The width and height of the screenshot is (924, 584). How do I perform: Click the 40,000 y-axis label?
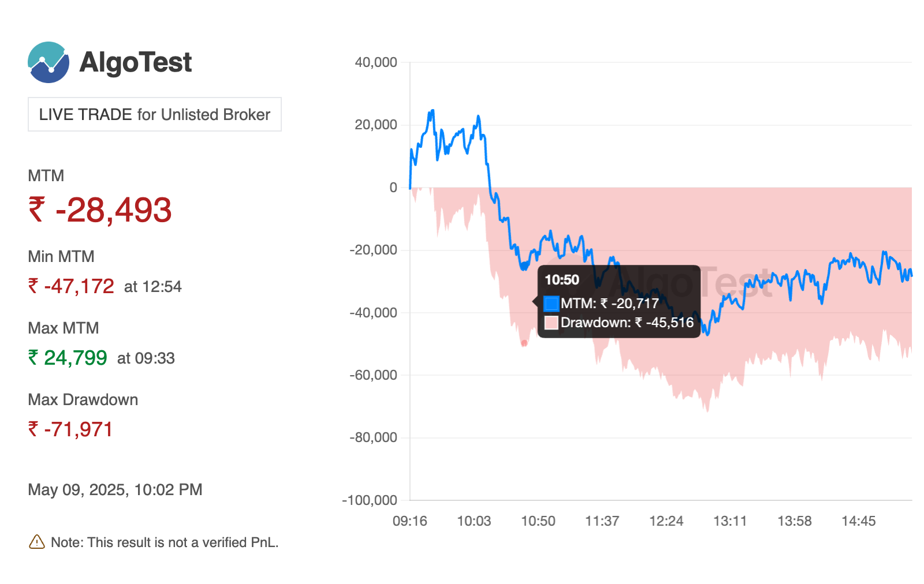376,62
